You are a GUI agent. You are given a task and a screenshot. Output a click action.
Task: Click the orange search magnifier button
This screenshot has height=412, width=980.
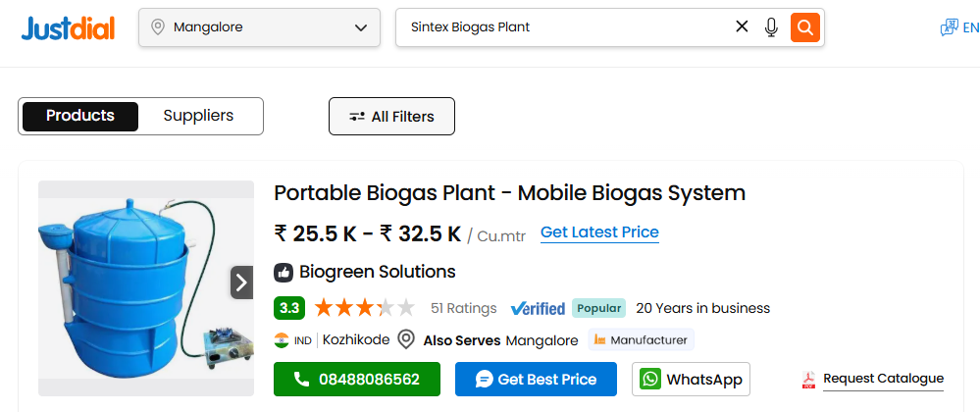(804, 27)
